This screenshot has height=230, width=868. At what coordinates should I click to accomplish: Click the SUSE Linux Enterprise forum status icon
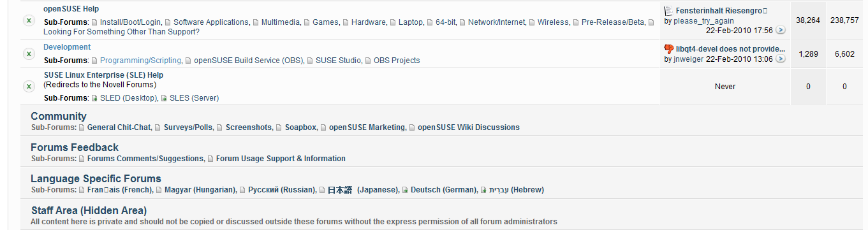(29, 86)
